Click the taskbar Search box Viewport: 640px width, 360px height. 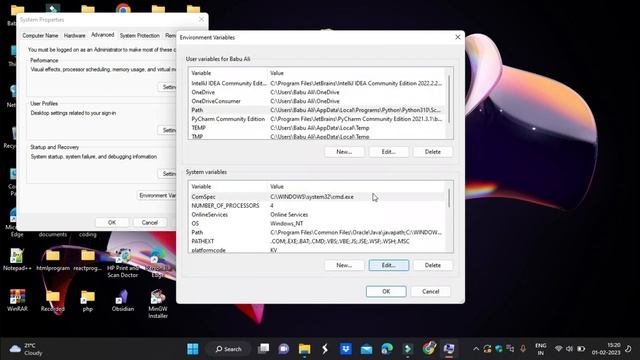click(x=228, y=349)
